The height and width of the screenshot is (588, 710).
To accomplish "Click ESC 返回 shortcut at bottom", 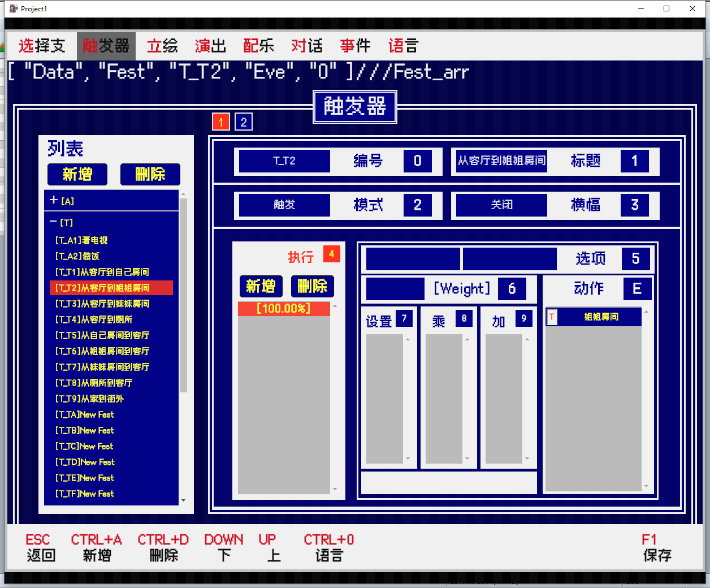I will 41,547.
